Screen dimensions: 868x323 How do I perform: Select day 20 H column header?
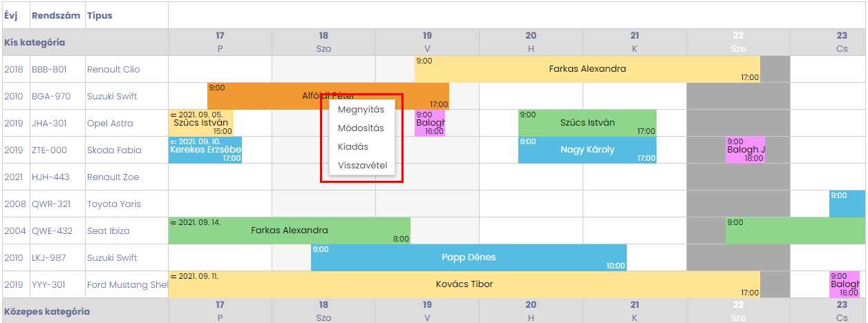(x=531, y=41)
